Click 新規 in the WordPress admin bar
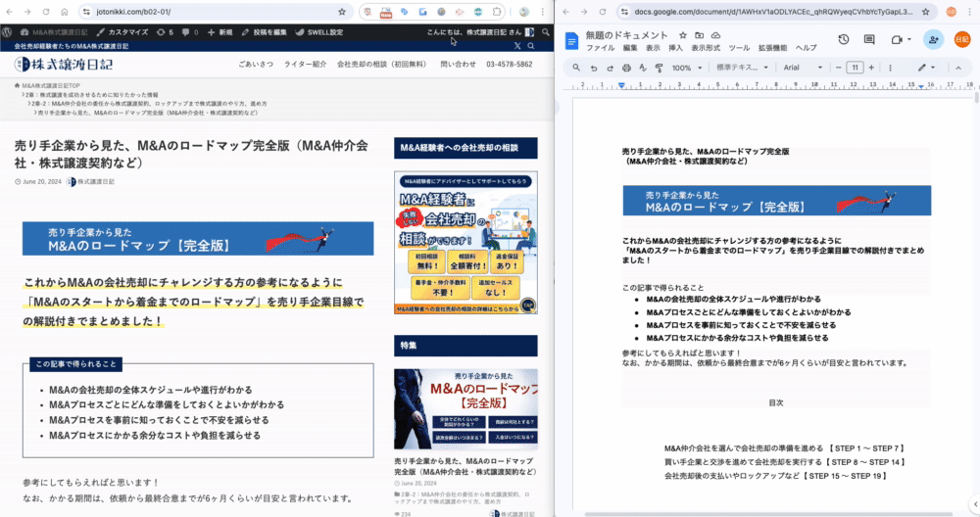This screenshot has height=517, width=980. (220, 32)
